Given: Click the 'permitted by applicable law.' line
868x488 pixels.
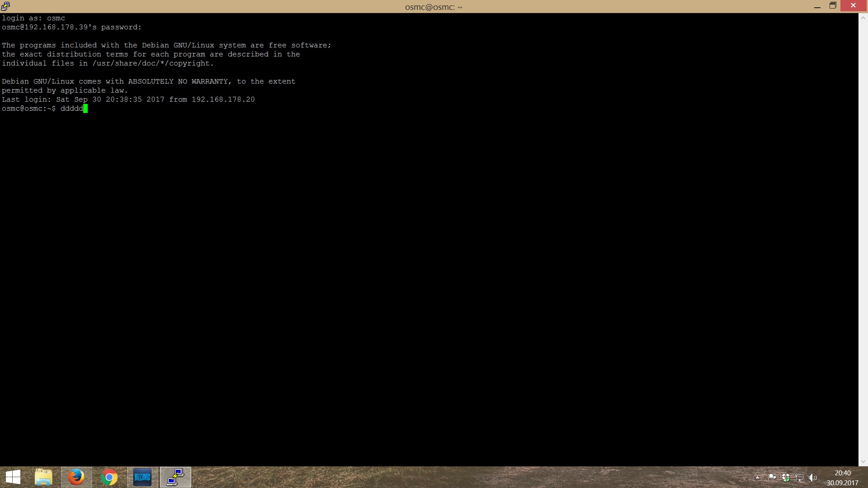Looking at the screenshot, I should 65,90.
